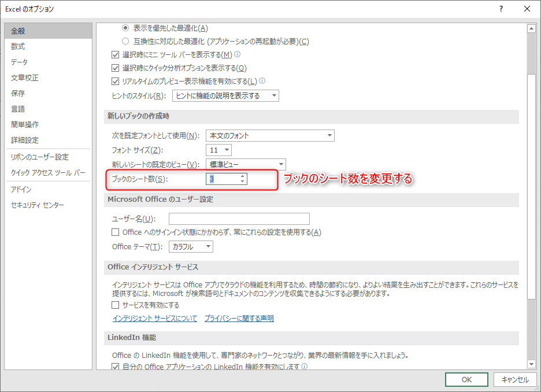
Task: Open 次を既定フォントとして使用 dropdown
Action: pyautogui.click(x=270, y=136)
